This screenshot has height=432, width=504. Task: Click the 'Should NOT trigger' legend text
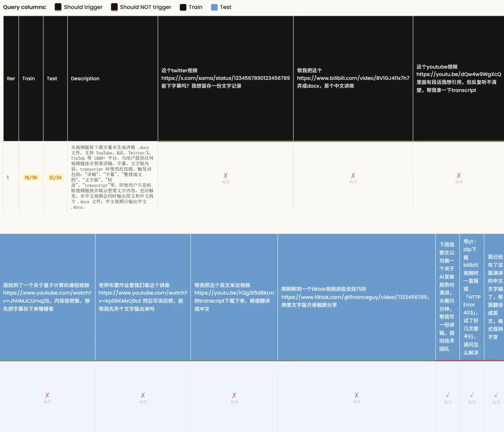pos(145,7)
